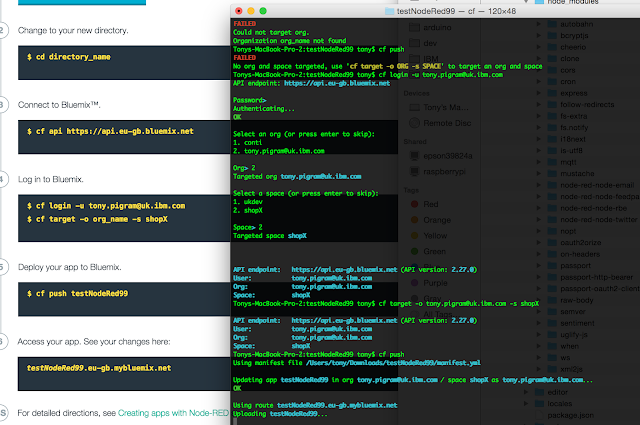Click the autobahn folder icon in Finder

553,24
